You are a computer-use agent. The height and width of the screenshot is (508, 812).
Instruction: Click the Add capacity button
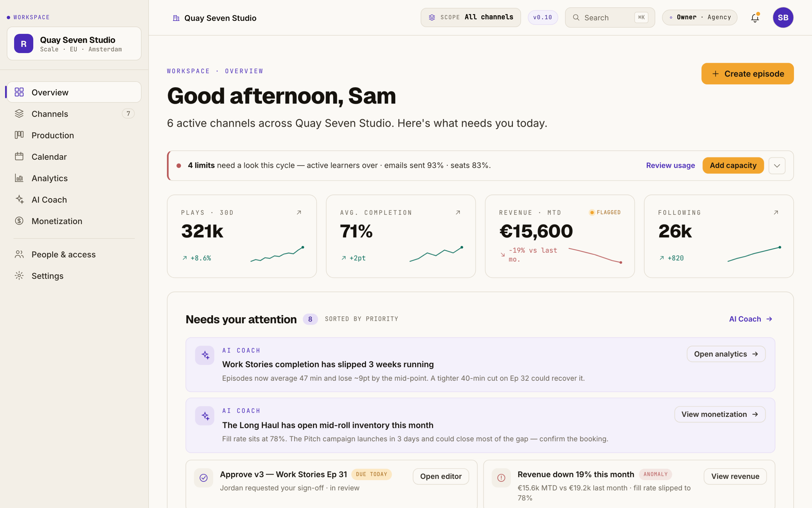(x=733, y=165)
